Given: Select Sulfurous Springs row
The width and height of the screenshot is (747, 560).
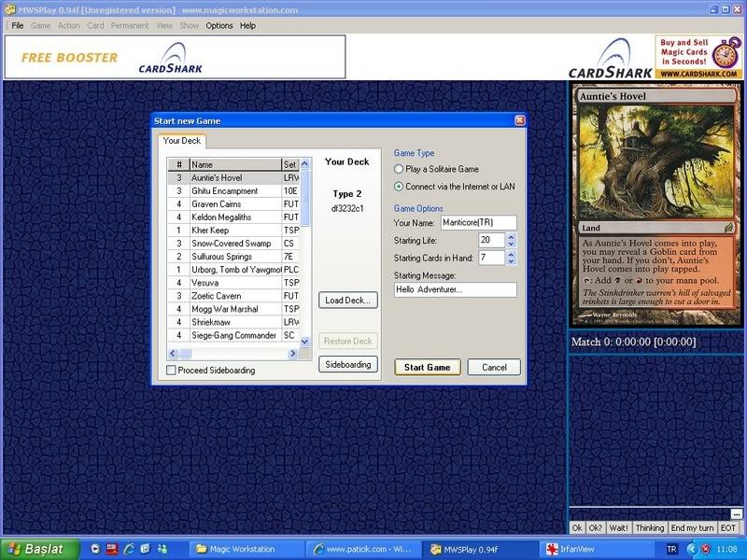Looking at the screenshot, I should (233, 256).
